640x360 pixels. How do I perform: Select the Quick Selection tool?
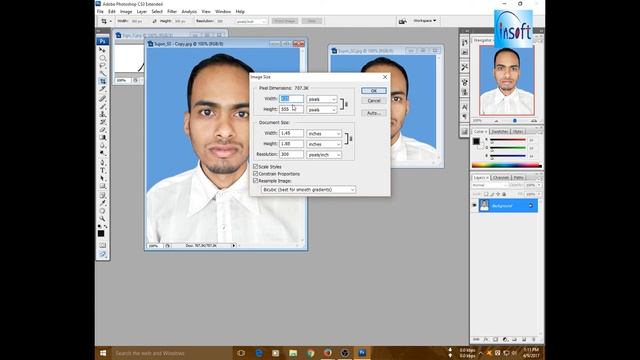(102, 73)
